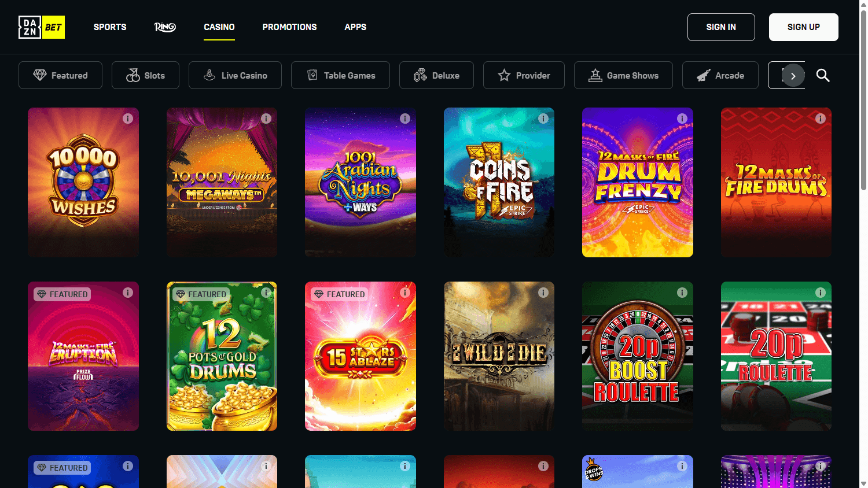Open the Game Shows category
This screenshot has height=488, width=868.
click(623, 75)
